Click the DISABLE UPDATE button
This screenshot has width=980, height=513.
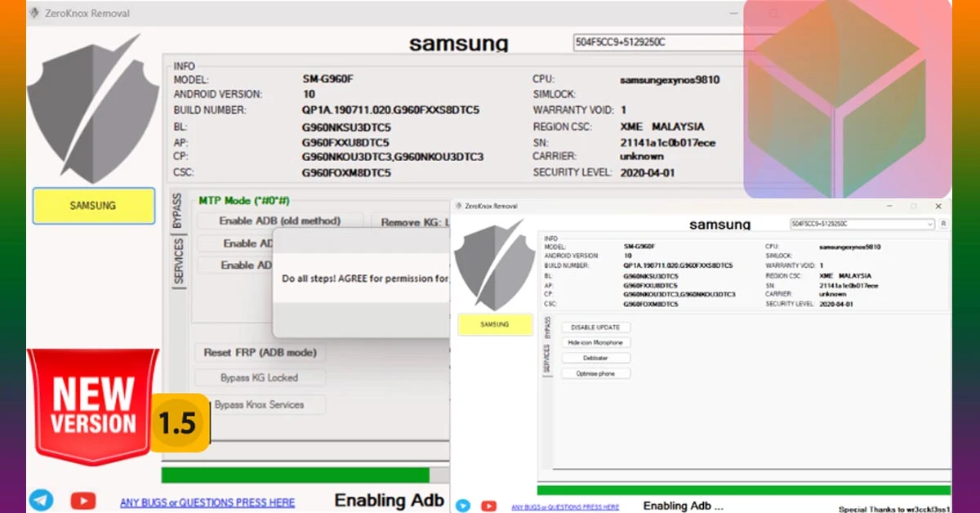tap(595, 328)
